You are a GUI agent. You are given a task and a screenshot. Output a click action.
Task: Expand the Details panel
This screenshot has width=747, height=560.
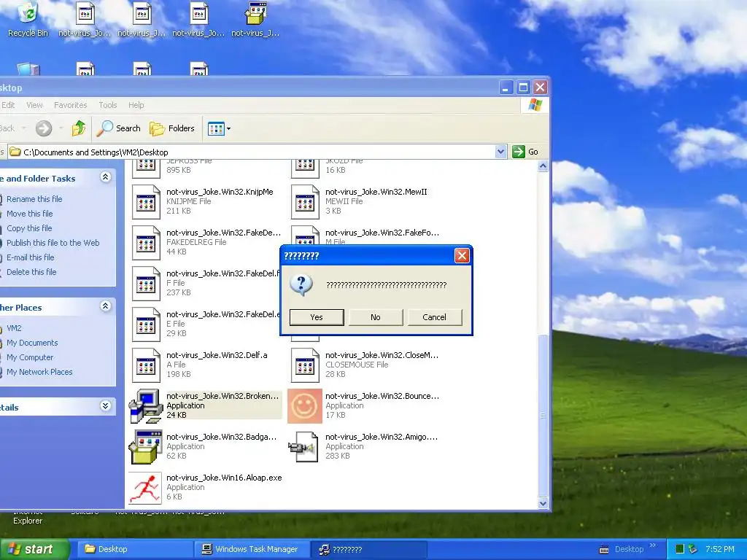pos(106,406)
